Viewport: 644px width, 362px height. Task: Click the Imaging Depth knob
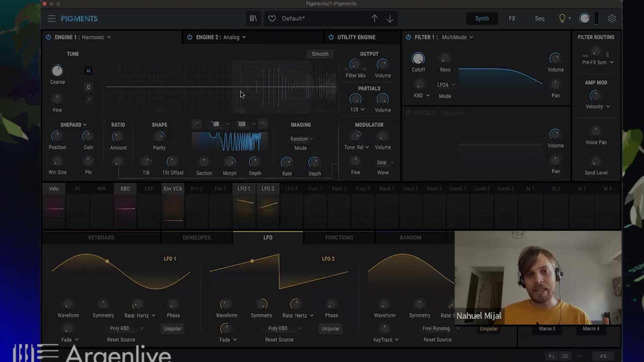[314, 163]
